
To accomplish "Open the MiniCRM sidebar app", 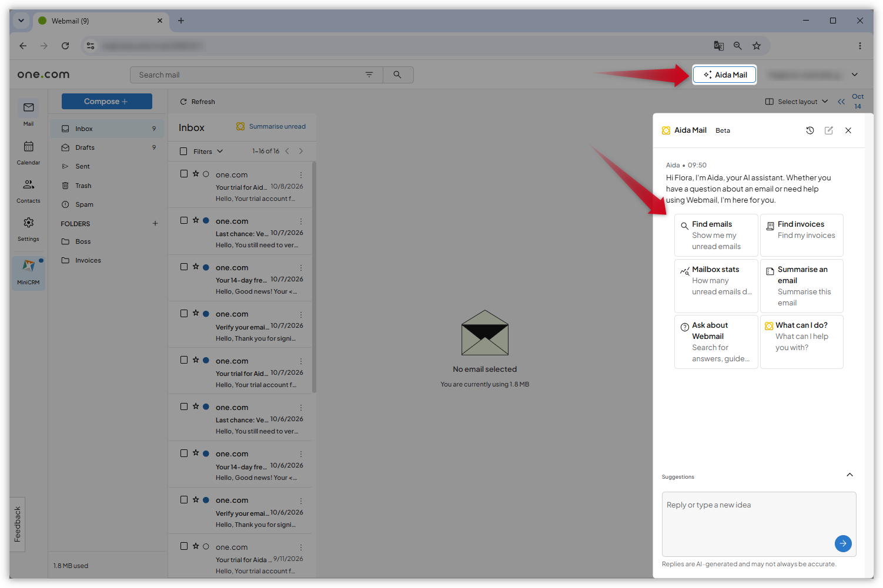I will tap(28, 272).
